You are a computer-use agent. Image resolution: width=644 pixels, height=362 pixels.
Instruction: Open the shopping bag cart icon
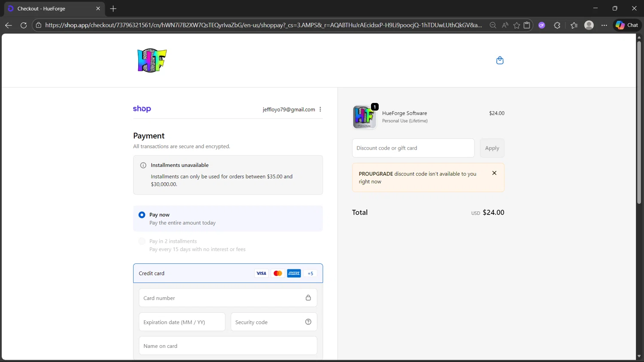pos(500,60)
